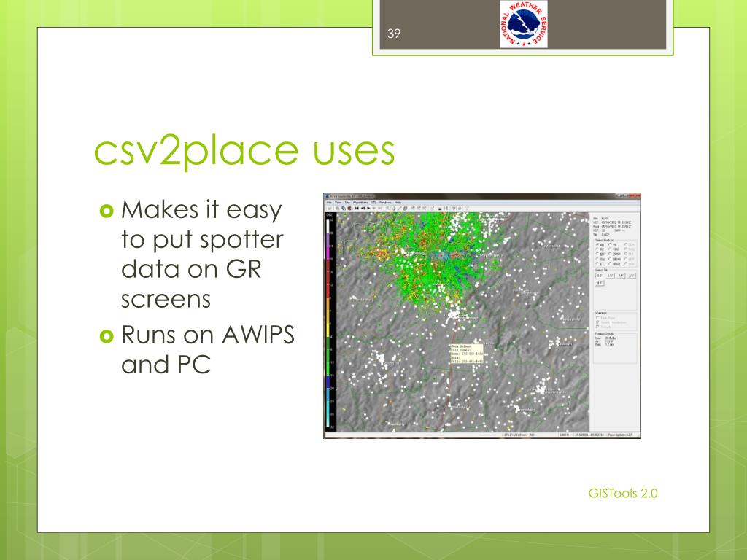Select the SRV radar product

point(601,254)
